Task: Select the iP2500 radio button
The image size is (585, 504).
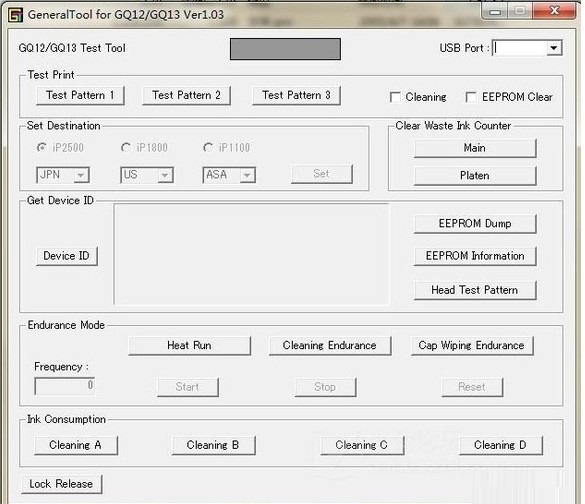Action: click(x=41, y=148)
